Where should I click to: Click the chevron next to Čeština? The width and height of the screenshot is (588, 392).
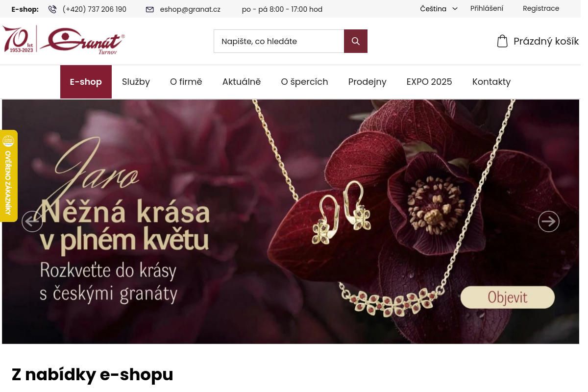[x=455, y=9]
